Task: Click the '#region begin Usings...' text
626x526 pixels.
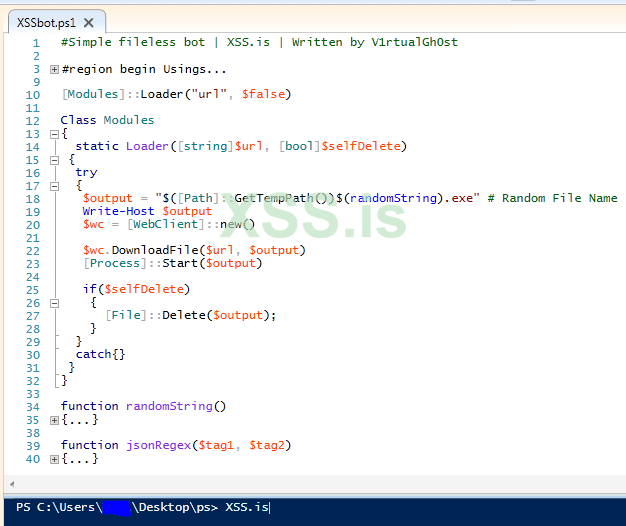Action: click(x=144, y=69)
